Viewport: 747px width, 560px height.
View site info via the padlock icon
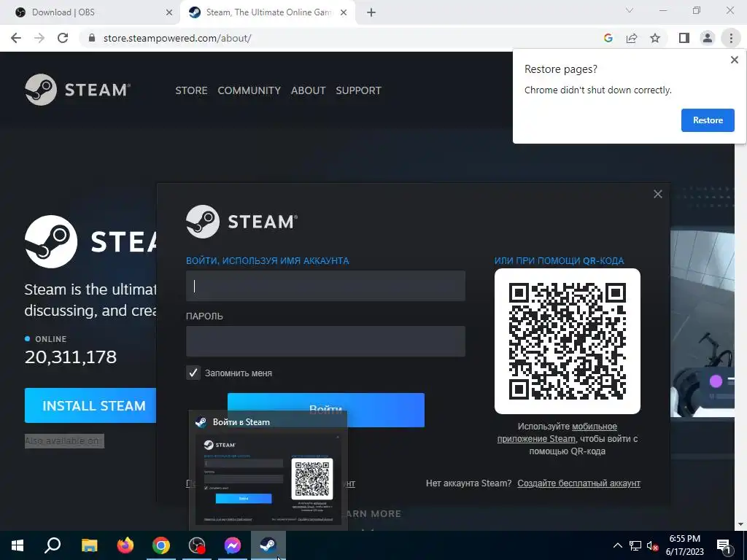pyautogui.click(x=92, y=38)
